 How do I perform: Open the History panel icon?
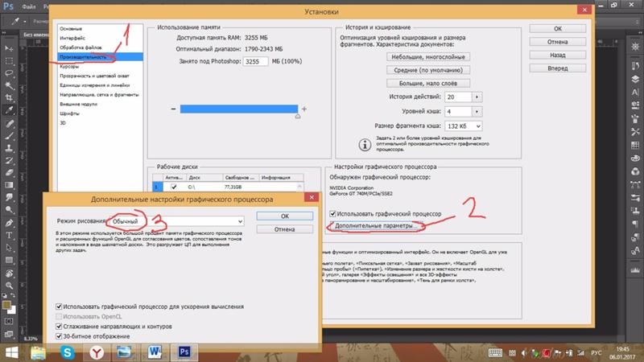(635, 66)
